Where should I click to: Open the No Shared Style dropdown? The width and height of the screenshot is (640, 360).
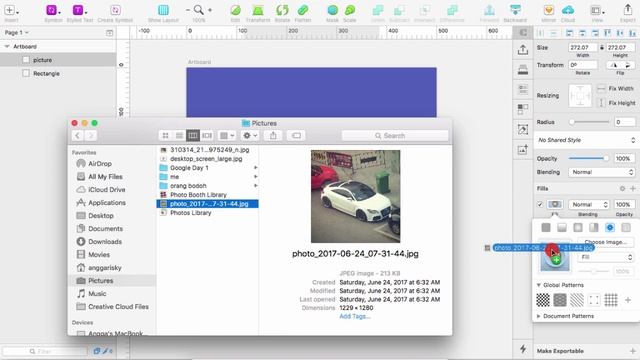586,140
